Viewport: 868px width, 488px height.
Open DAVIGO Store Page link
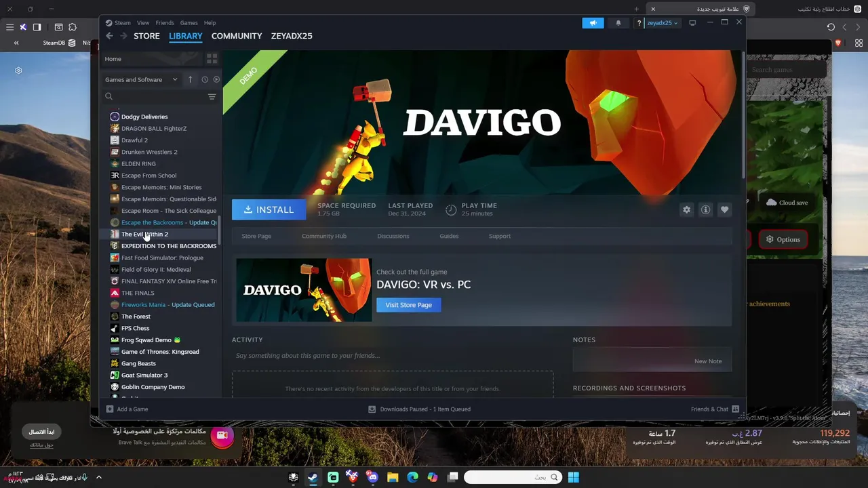[256, 236]
